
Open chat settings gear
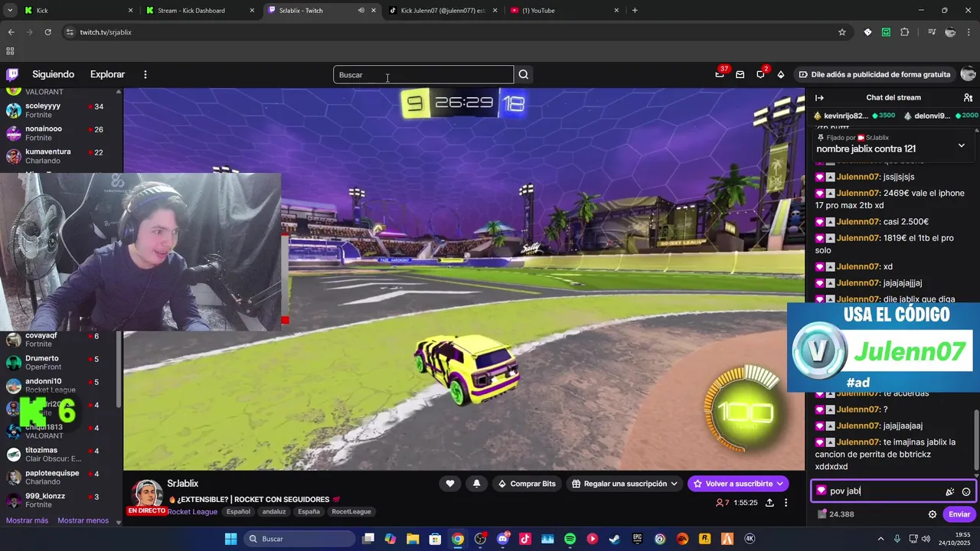(x=933, y=514)
